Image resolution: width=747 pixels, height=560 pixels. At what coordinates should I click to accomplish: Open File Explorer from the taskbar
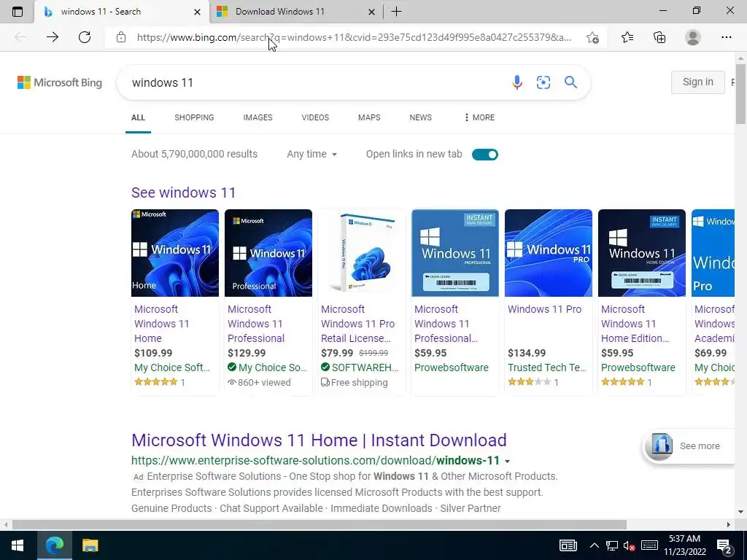point(90,545)
